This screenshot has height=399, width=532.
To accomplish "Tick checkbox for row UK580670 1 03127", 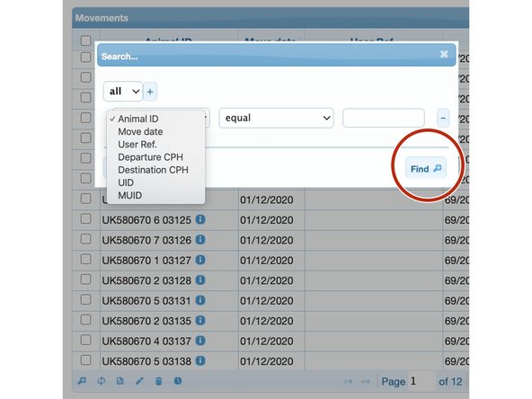I will (x=86, y=259).
